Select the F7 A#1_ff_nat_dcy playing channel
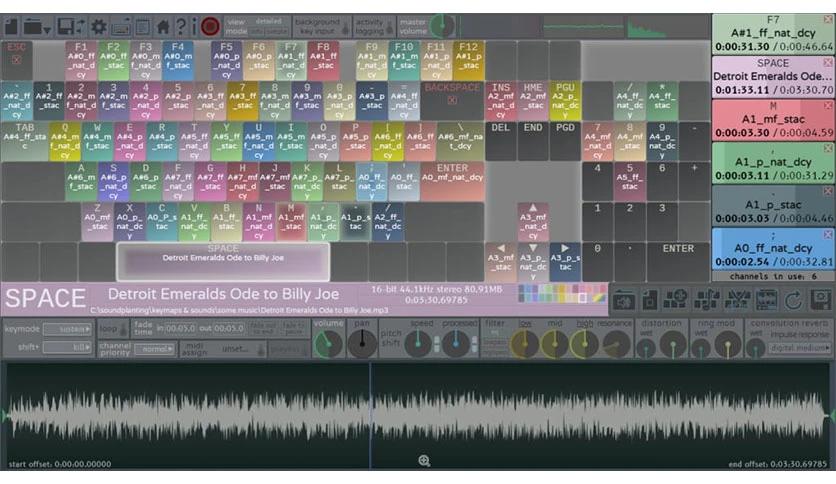Image resolution: width=836 pixels, height=484 pixels. 773,34
